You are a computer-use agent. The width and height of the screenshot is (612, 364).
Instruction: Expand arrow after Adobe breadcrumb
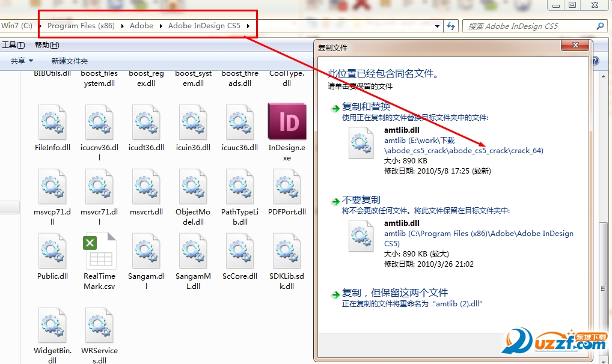[x=161, y=26]
